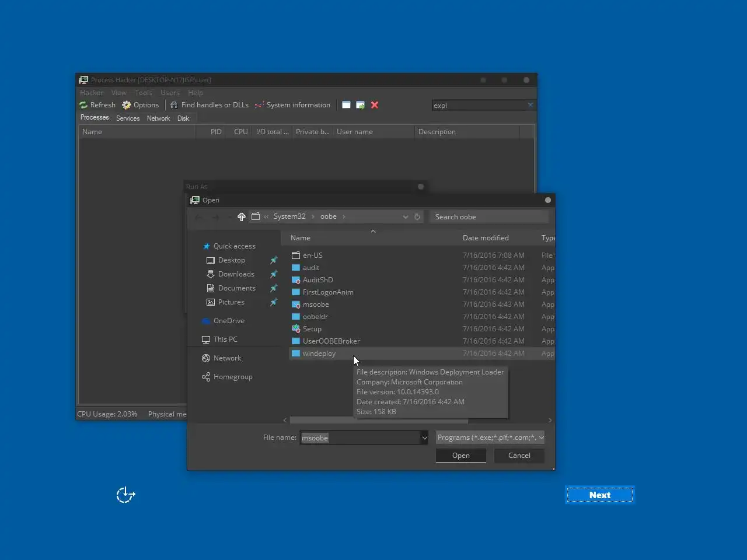Expand hidden breadcrumb path double chevron
The height and width of the screenshot is (560, 747).
(266, 216)
